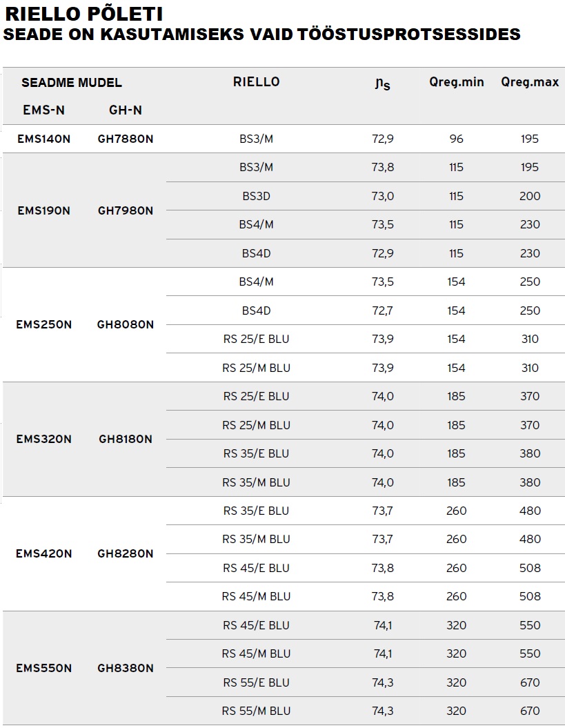Select the SEADME MUDEL column header

(x=72, y=83)
